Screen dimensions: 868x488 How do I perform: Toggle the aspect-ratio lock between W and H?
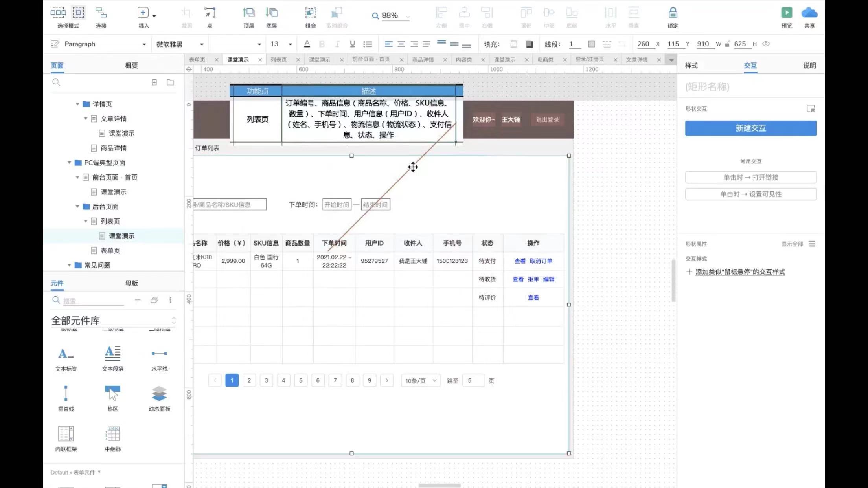(x=727, y=44)
